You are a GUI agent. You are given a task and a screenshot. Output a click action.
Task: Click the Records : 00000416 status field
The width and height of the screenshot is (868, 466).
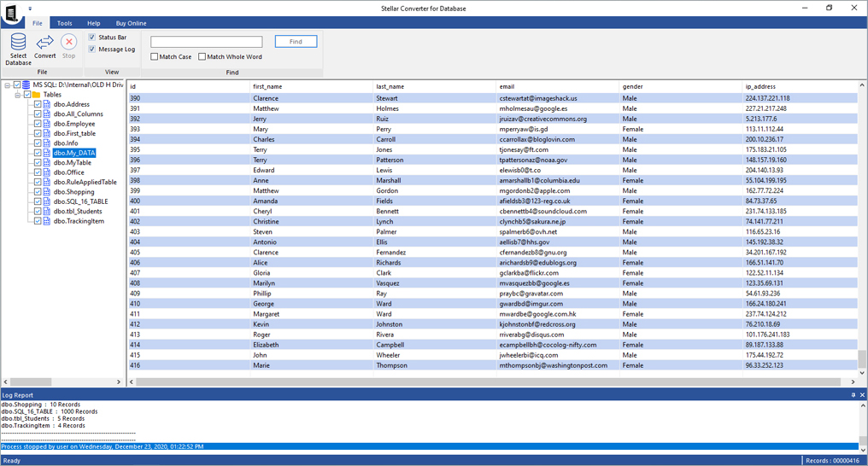click(x=833, y=461)
